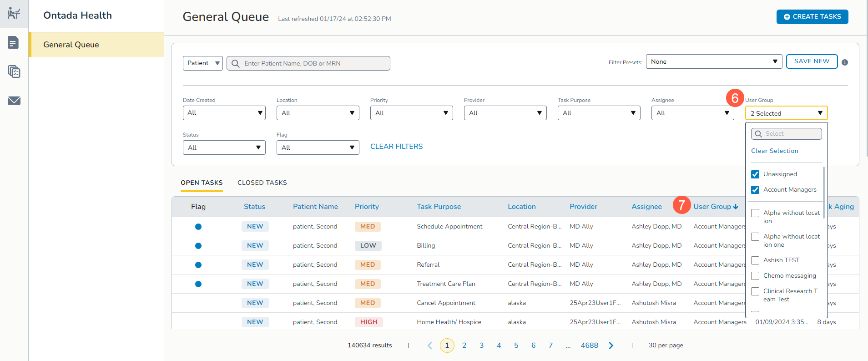This screenshot has width=868, height=361.
Task: Click the Clear Filters link
Action: tap(396, 147)
